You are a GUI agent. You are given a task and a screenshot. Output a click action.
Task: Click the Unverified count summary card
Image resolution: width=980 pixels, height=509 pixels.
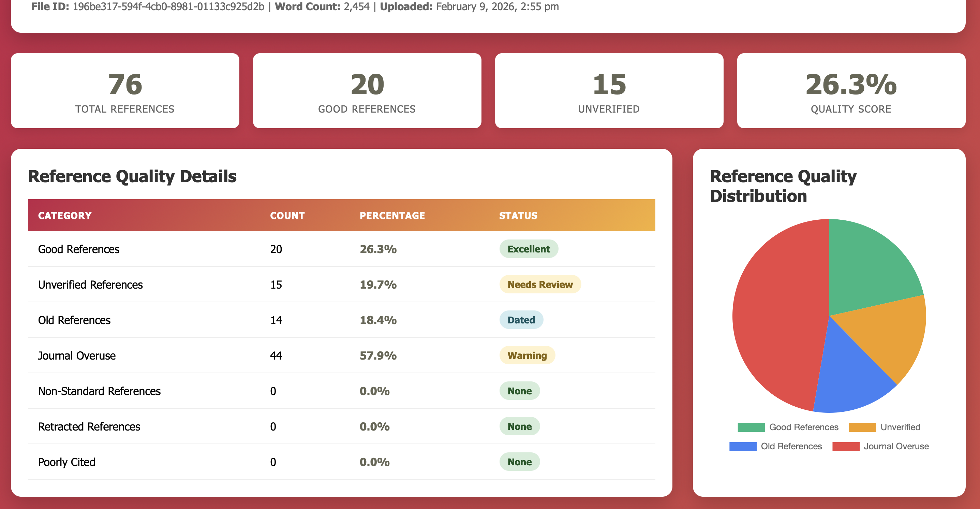point(609,91)
